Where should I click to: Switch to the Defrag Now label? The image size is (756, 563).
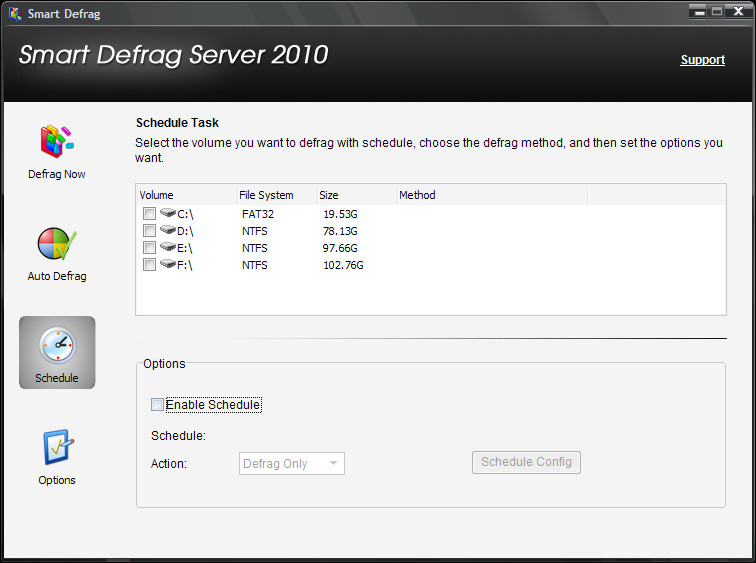point(57,174)
